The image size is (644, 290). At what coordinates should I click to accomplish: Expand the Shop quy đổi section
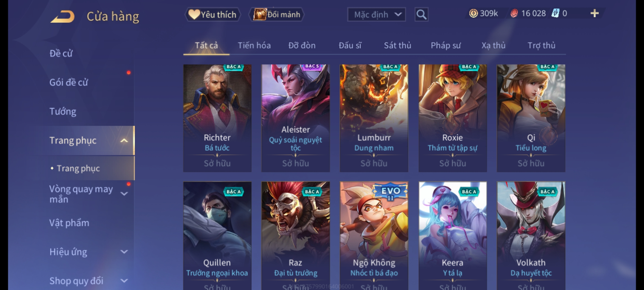pyautogui.click(x=124, y=281)
